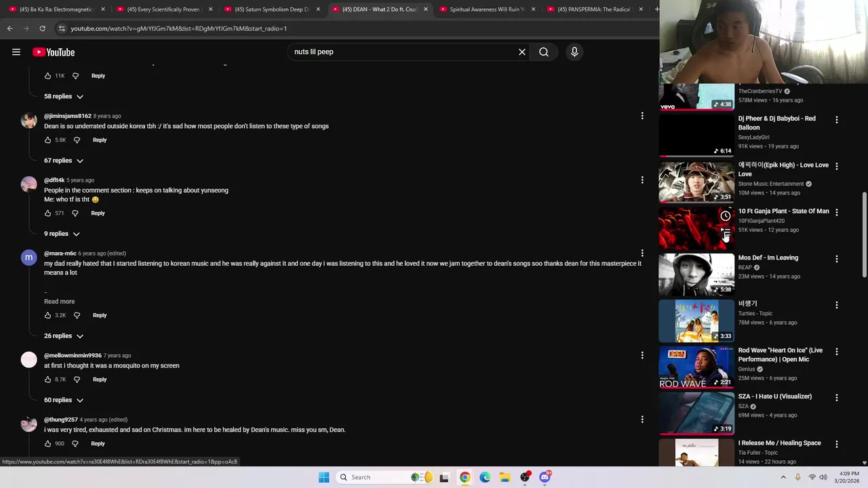The width and height of the screenshot is (868, 488).
Task: Click the Windows taskbar Search box
Action: coord(384,477)
